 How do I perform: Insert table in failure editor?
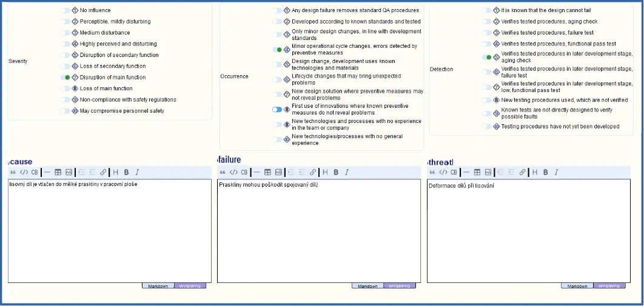[267, 172]
